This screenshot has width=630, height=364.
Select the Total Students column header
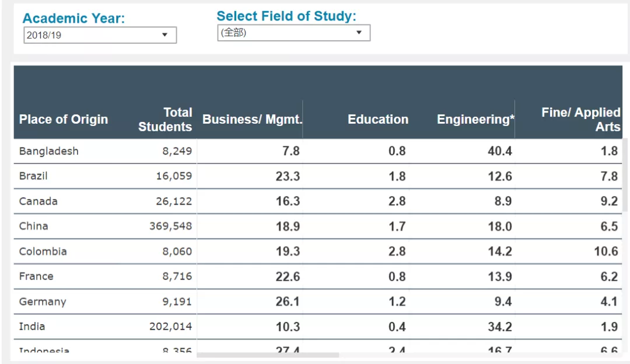click(x=165, y=120)
